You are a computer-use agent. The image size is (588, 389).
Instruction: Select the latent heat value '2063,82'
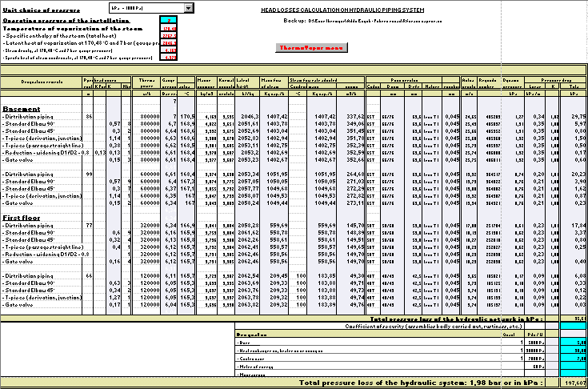click(248, 305)
